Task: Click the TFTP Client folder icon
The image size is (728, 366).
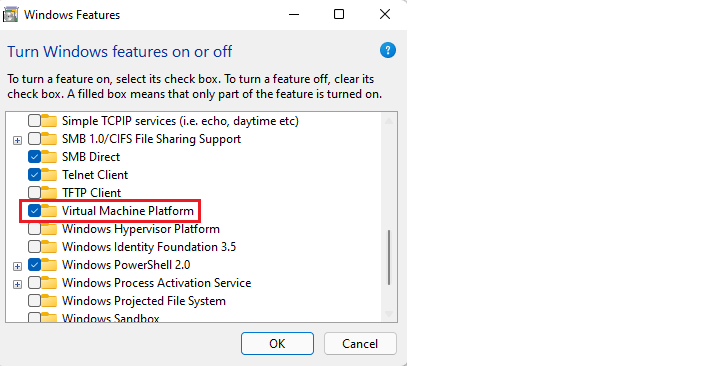Action: 49,193
